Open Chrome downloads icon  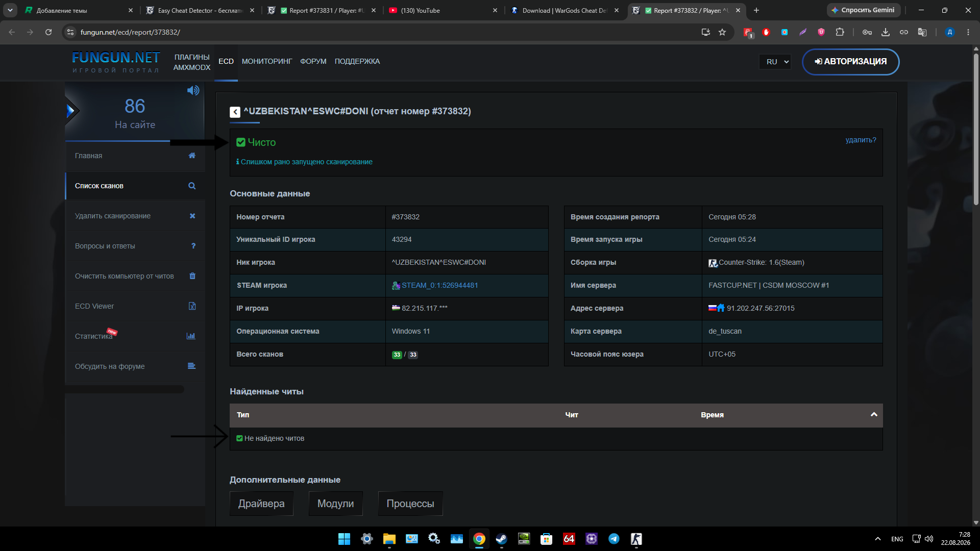tap(886, 32)
